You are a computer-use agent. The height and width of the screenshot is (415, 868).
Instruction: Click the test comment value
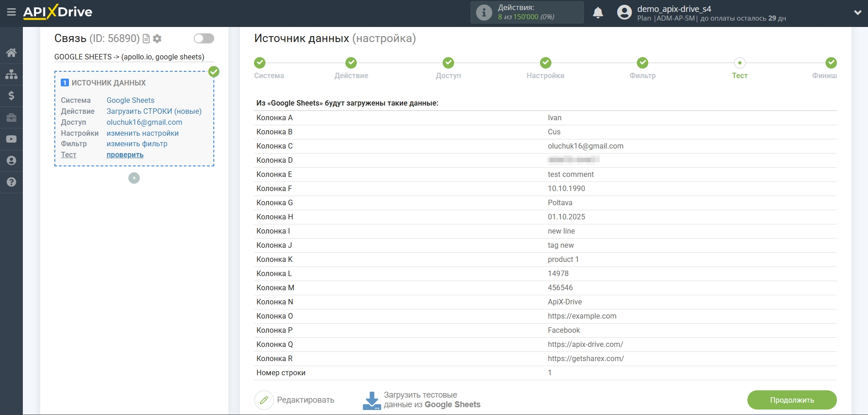click(571, 174)
